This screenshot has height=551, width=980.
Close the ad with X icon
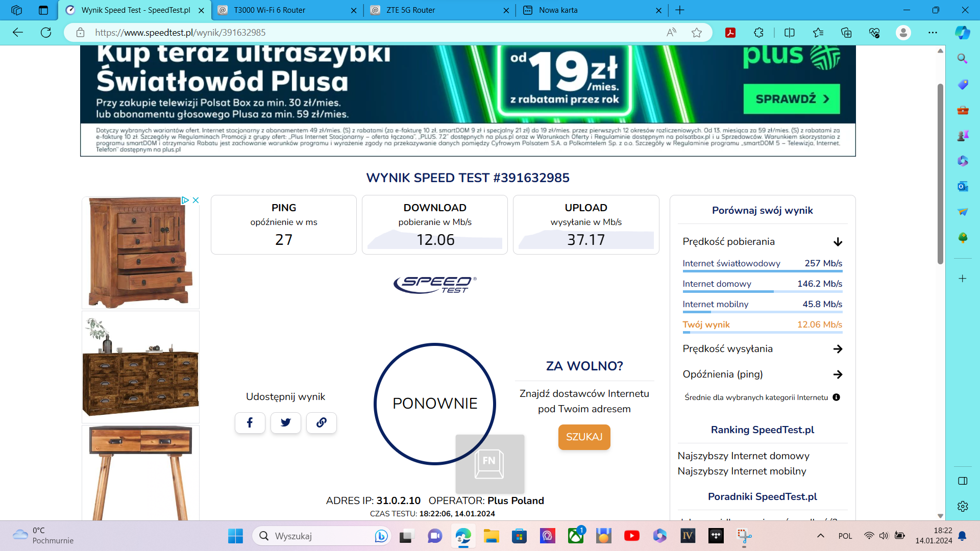195,200
